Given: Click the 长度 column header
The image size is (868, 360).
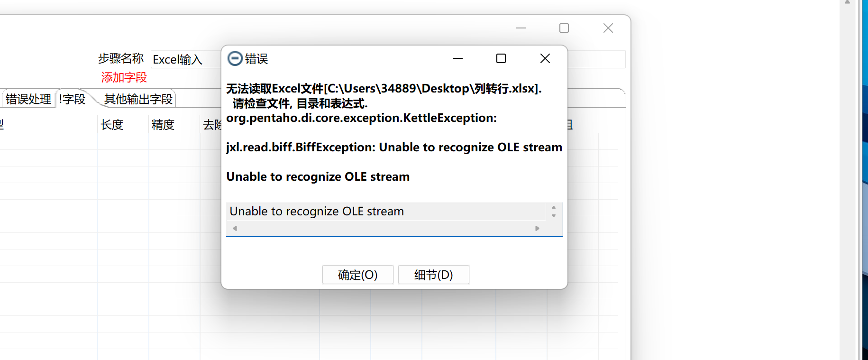Looking at the screenshot, I should tap(112, 125).
